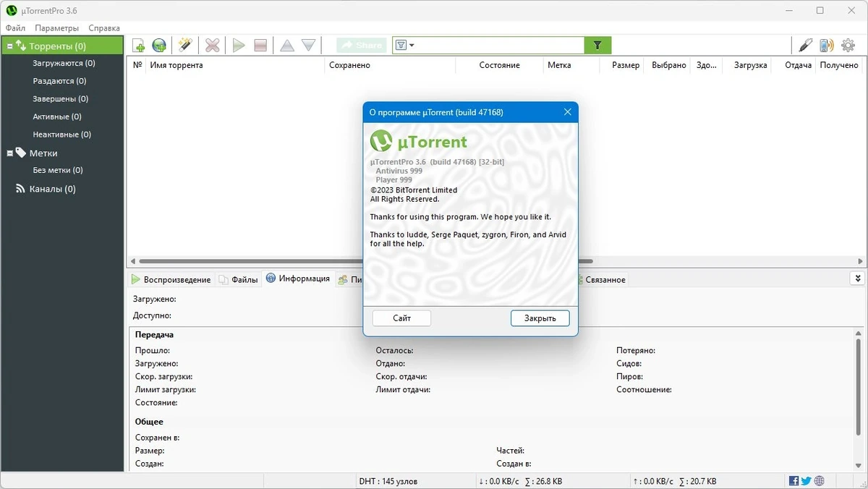Click the greyed Share toolbar button
Screen dimensions: 868x489
(x=362, y=46)
